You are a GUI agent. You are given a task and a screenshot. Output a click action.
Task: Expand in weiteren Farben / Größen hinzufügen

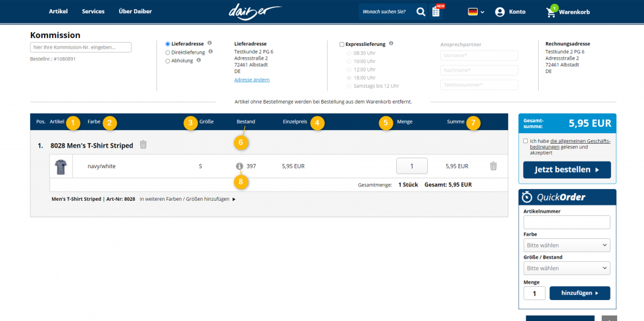point(188,199)
